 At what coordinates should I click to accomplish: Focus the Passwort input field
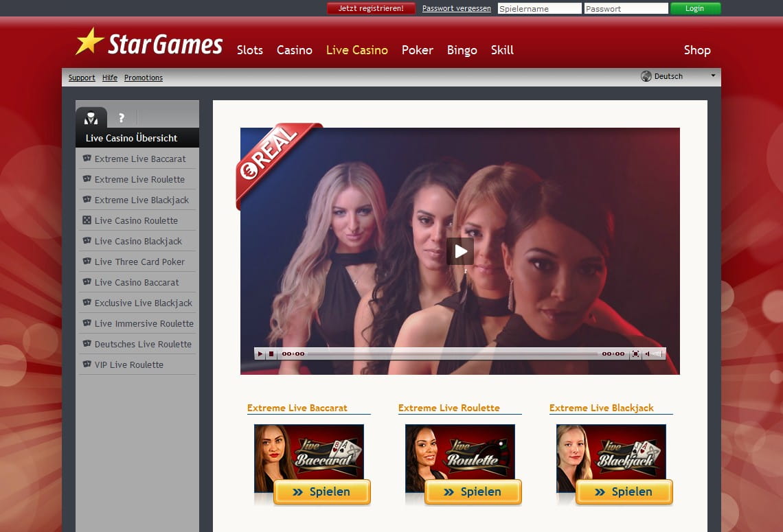(x=626, y=8)
